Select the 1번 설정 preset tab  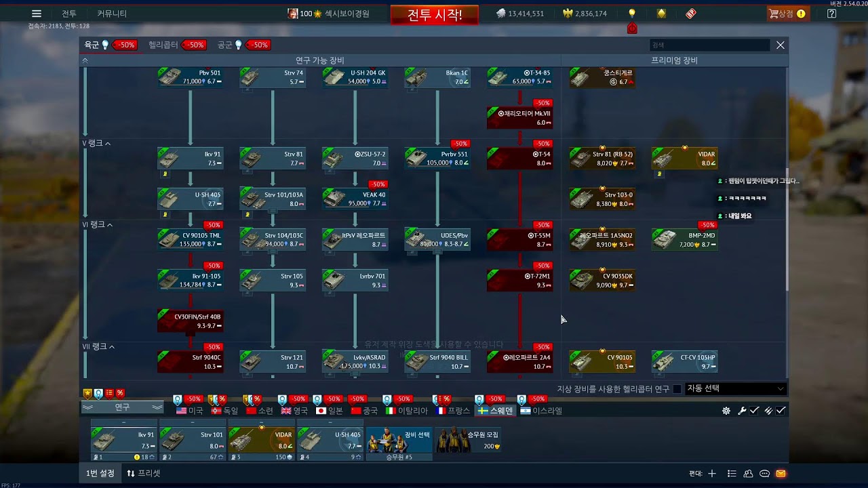(100, 473)
